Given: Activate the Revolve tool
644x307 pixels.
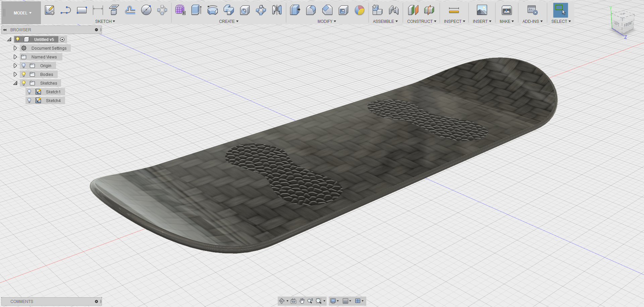Looking at the screenshot, I should point(213,10).
